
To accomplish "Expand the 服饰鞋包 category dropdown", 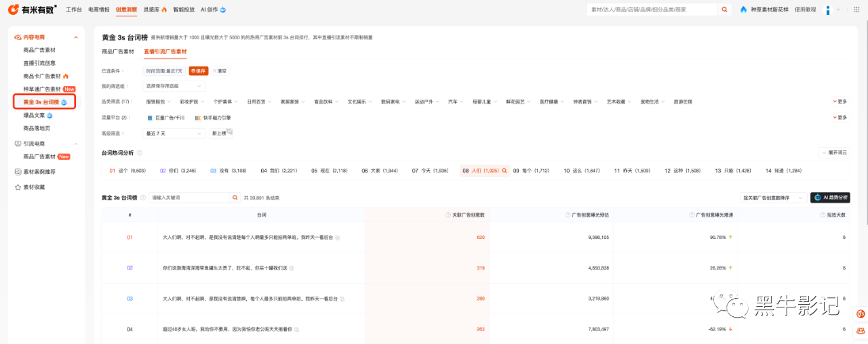I will [157, 102].
